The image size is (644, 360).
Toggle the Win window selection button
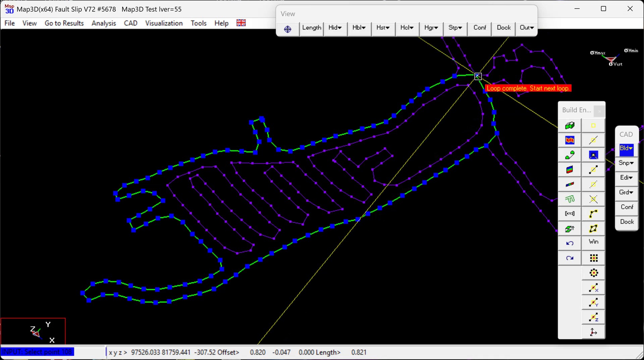(x=593, y=242)
